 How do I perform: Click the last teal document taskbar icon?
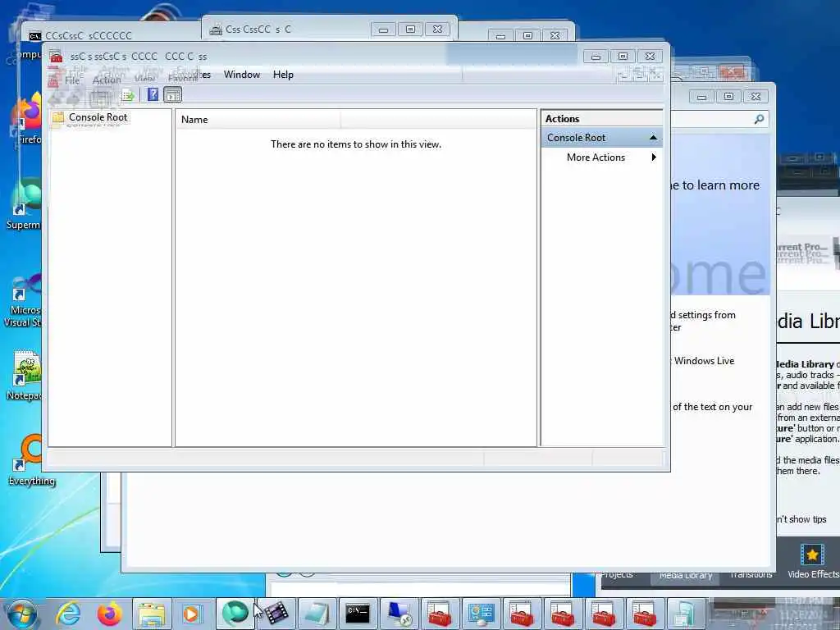click(684, 614)
